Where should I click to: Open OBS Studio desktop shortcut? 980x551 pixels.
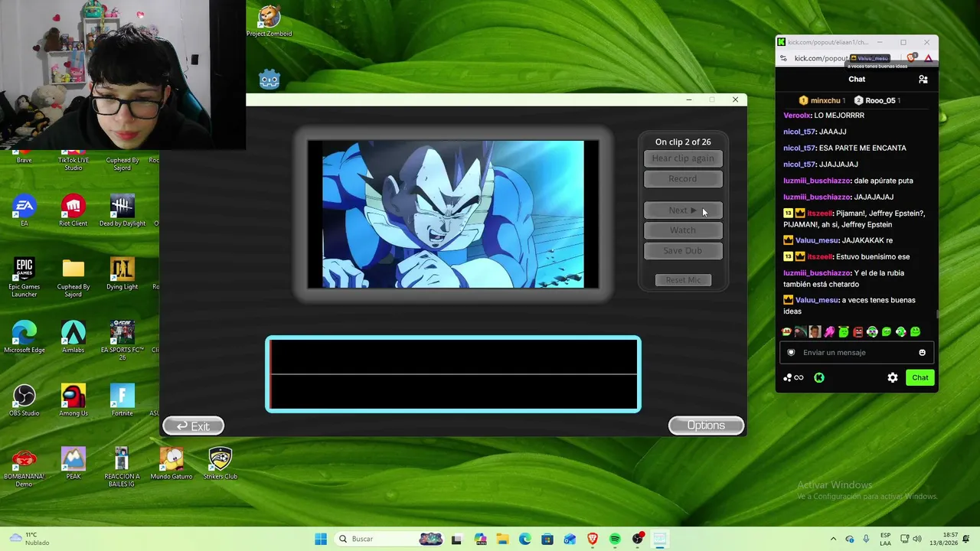click(x=24, y=400)
